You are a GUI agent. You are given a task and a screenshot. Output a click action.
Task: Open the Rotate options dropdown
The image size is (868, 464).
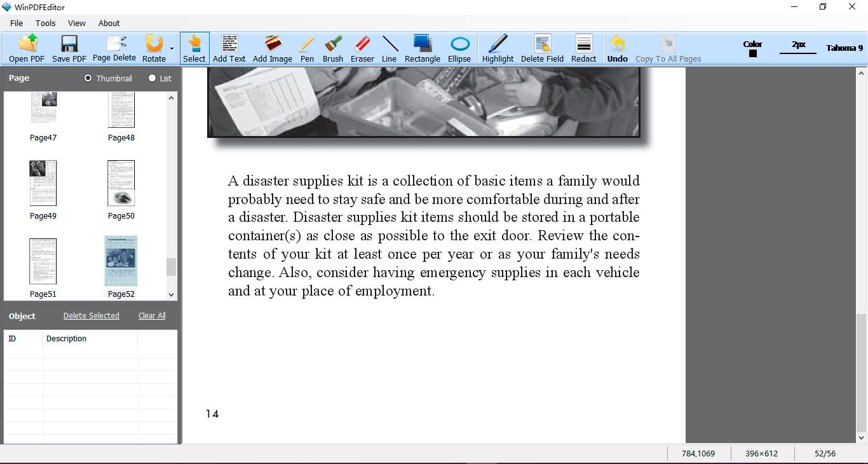[x=170, y=48]
